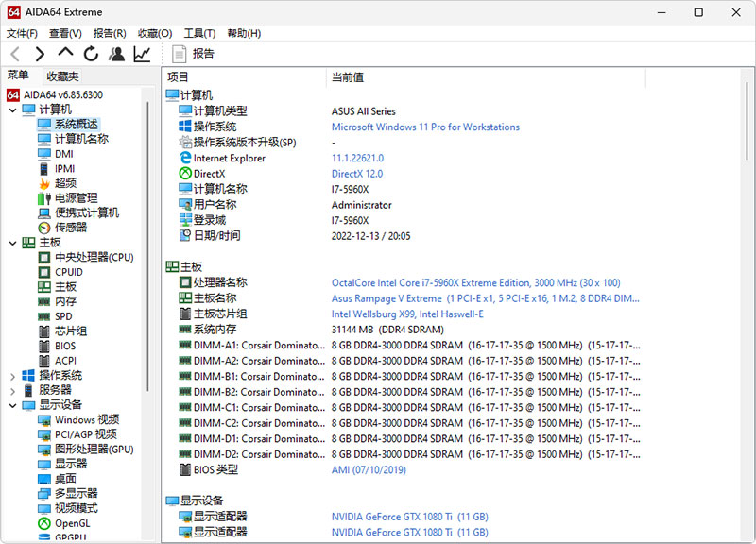Click the 报告 report button
The height and width of the screenshot is (544, 756).
(193, 54)
